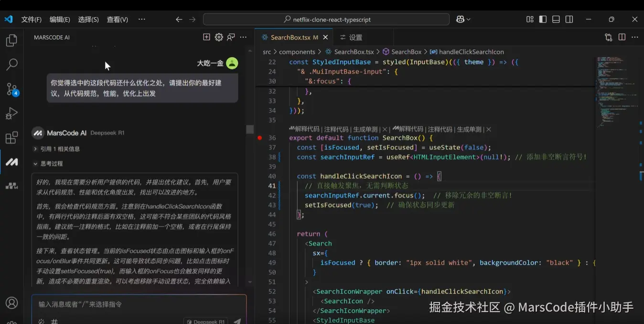This screenshot has width=644, height=324.
Task: Click the 大吃一金 user avatar
Action: [x=232, y=63]
